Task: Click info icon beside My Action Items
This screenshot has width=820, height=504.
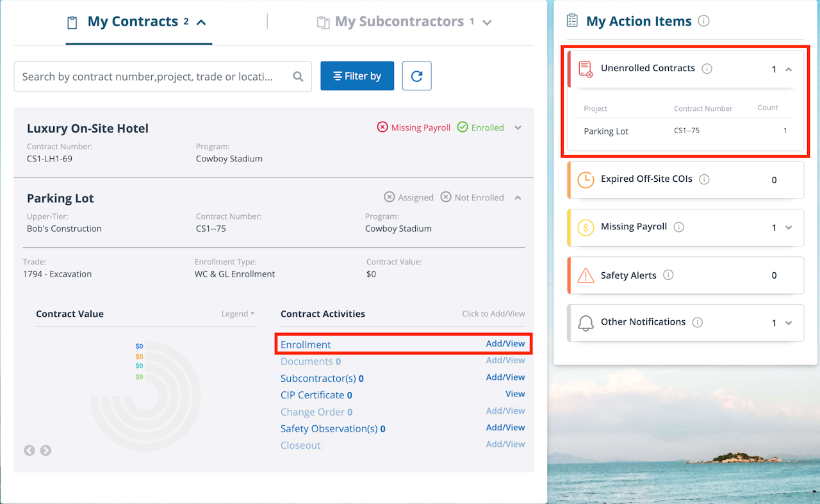Action: (703, 21)
